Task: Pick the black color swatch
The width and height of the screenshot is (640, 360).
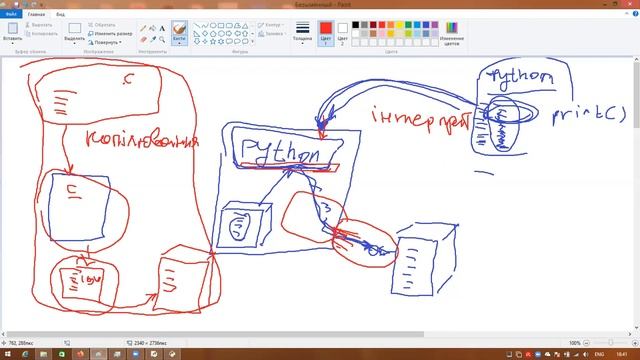Action: (356, 25)
